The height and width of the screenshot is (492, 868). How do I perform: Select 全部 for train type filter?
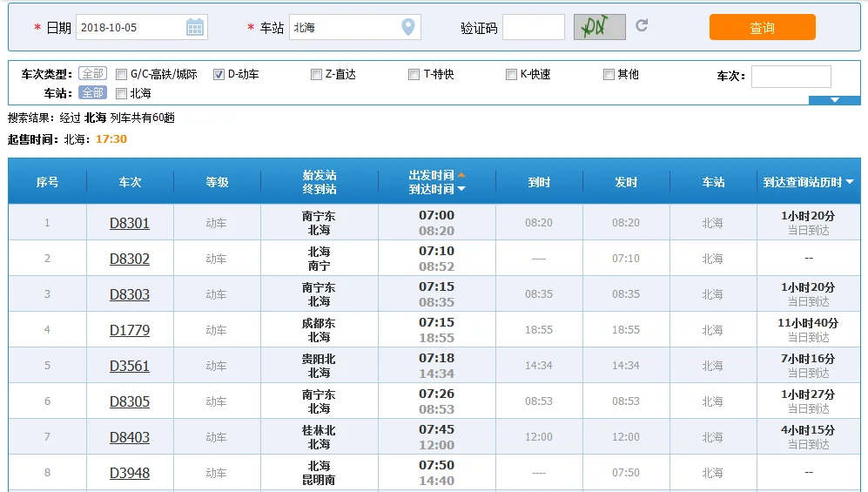click(x=92, y=74)
